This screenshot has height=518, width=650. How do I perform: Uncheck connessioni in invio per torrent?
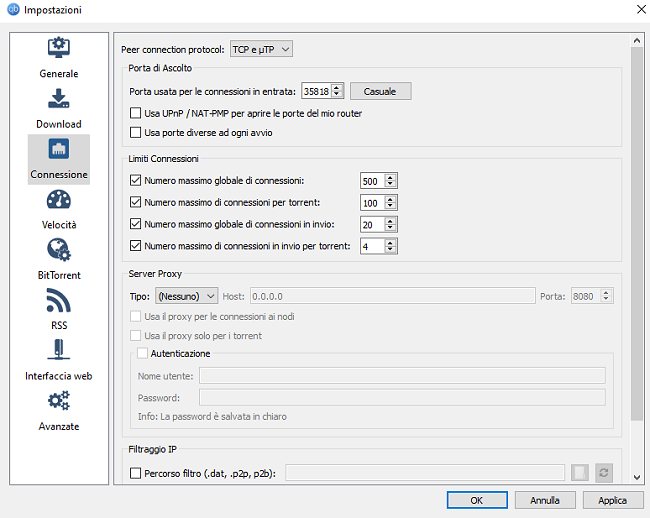tap(135, 246)
